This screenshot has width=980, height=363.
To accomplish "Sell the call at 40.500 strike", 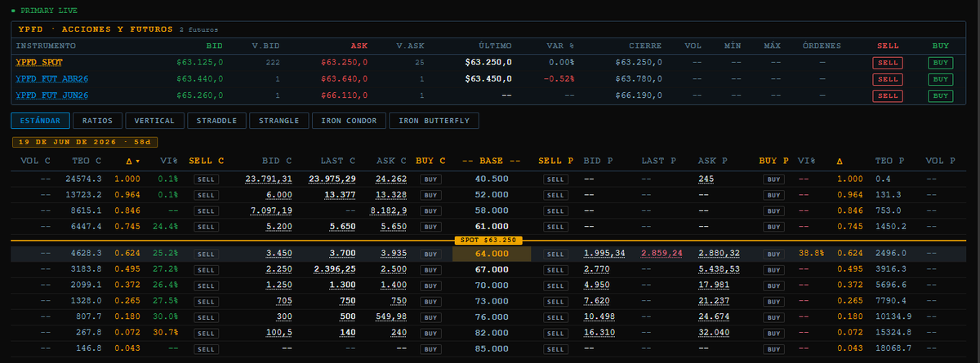I will tap(207, 179).
